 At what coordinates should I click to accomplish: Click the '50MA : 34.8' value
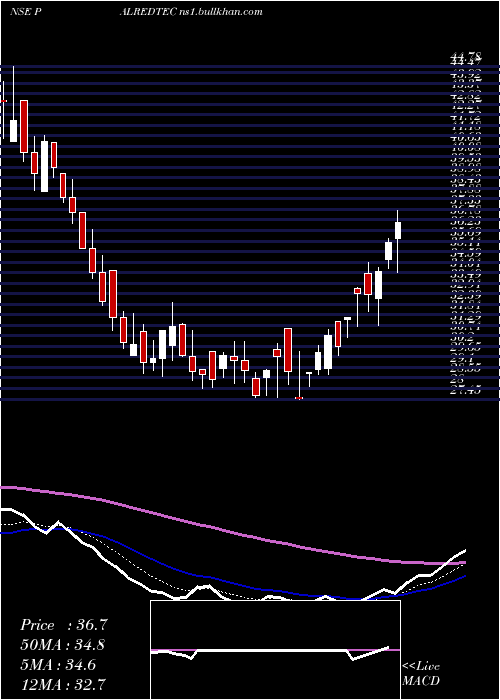[63, 645]
